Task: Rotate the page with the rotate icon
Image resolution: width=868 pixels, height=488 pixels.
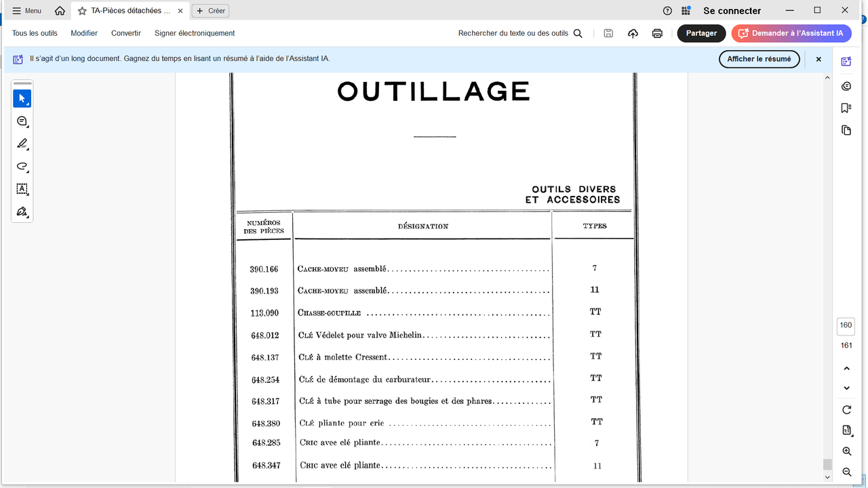Action: [846, 410]
